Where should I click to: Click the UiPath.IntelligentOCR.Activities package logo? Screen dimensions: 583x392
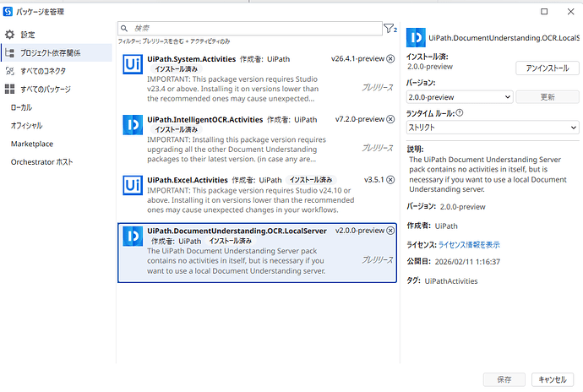133,124
